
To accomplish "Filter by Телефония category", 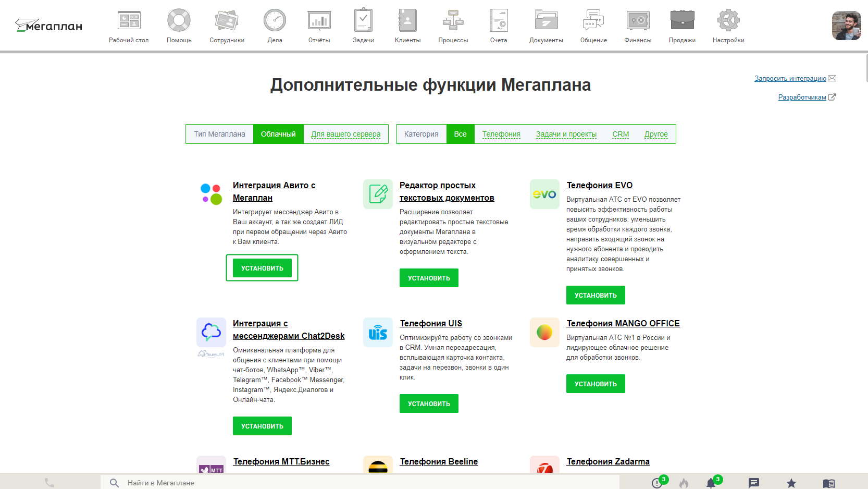I will tap(501, 134).
